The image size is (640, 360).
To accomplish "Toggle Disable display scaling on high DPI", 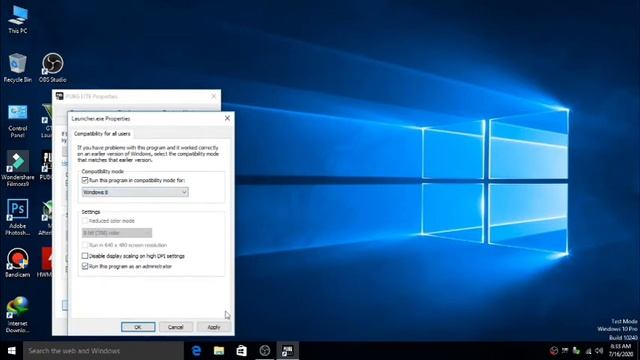I will [x=85, y=256].
